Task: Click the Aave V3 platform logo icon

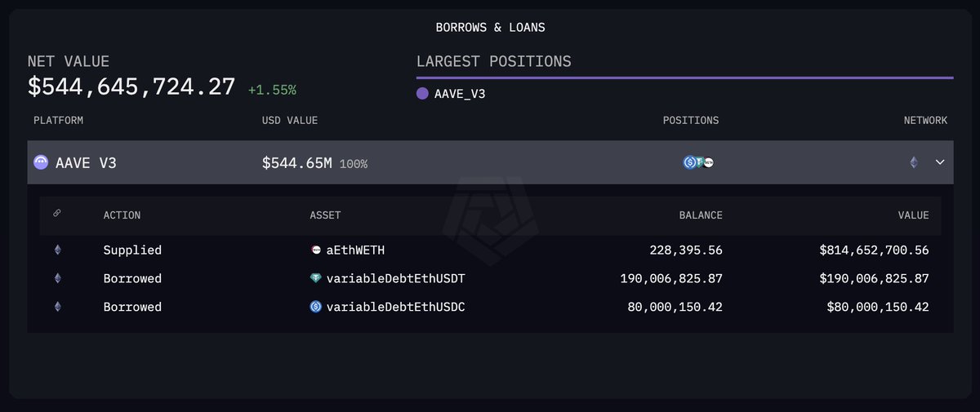Action: [x=41, y=162]
